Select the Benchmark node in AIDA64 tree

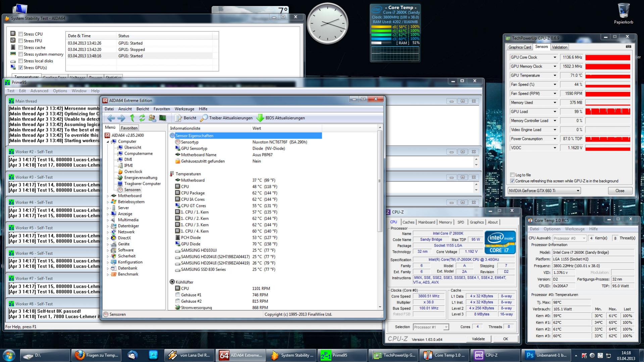pos(128,274)
